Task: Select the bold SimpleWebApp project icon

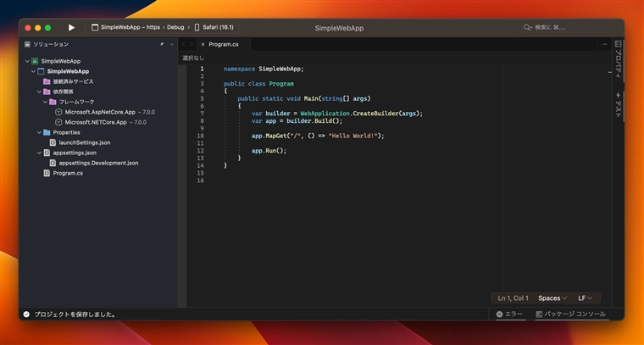Action: click(x=41, y=71)
